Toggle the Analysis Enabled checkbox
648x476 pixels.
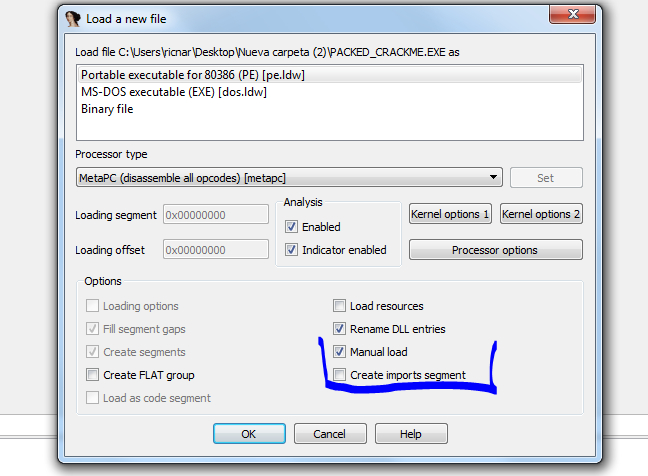[x=292, y=227]
